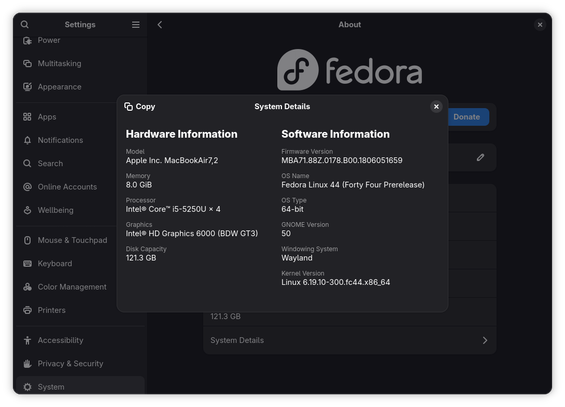Screen dimensions: 565x407
Task: Click the graphics value Intel HD Graphics 6000
Action: coord(192,233)
